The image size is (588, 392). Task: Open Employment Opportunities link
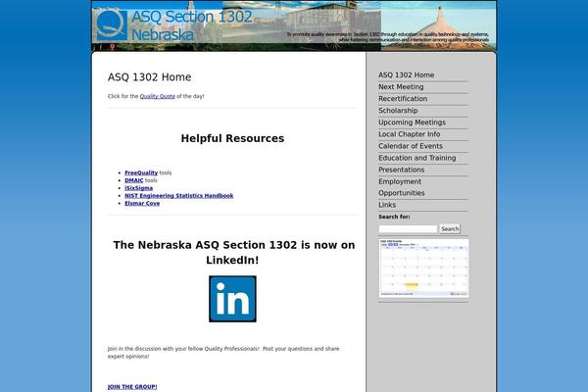click(402, 187)
